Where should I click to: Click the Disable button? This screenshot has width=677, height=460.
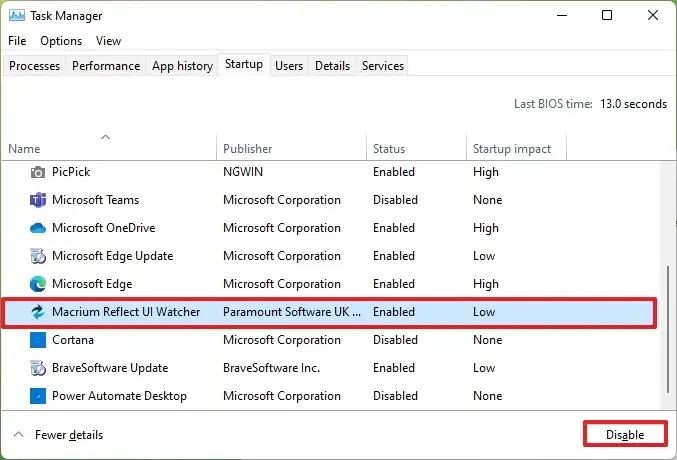point(625,435)
